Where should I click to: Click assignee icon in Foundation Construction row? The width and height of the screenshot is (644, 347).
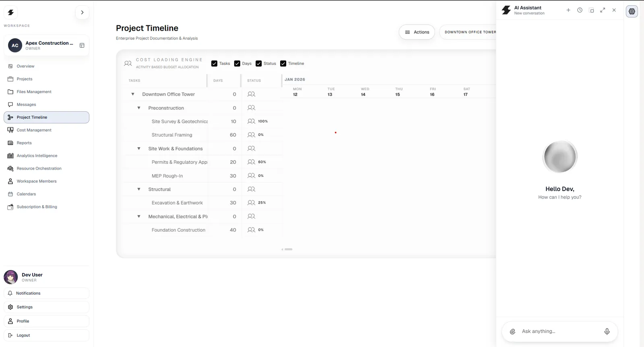point(251,230)
